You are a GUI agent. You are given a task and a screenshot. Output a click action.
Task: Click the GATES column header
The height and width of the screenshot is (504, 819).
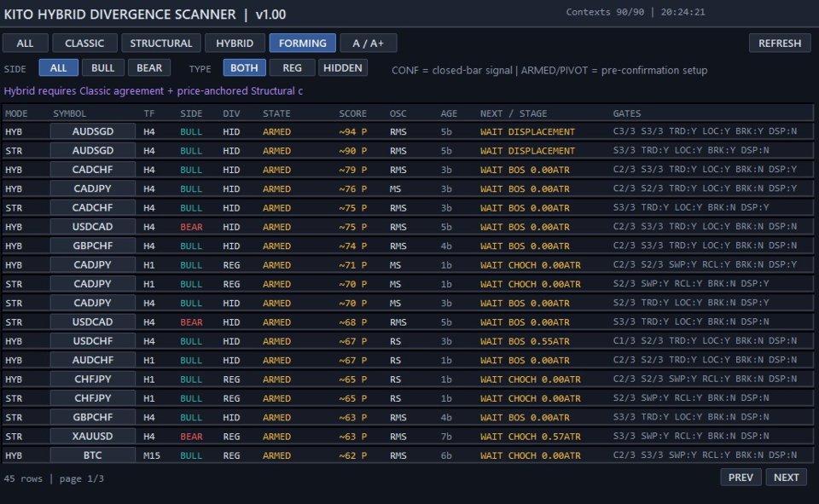tap(627, 113)
